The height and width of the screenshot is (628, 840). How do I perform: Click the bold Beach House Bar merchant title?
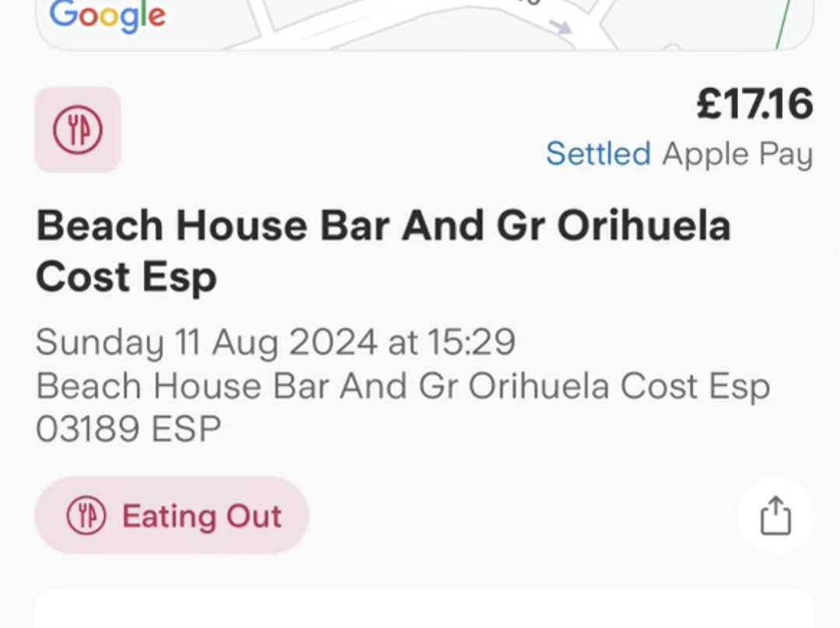(x=383, y=227)
